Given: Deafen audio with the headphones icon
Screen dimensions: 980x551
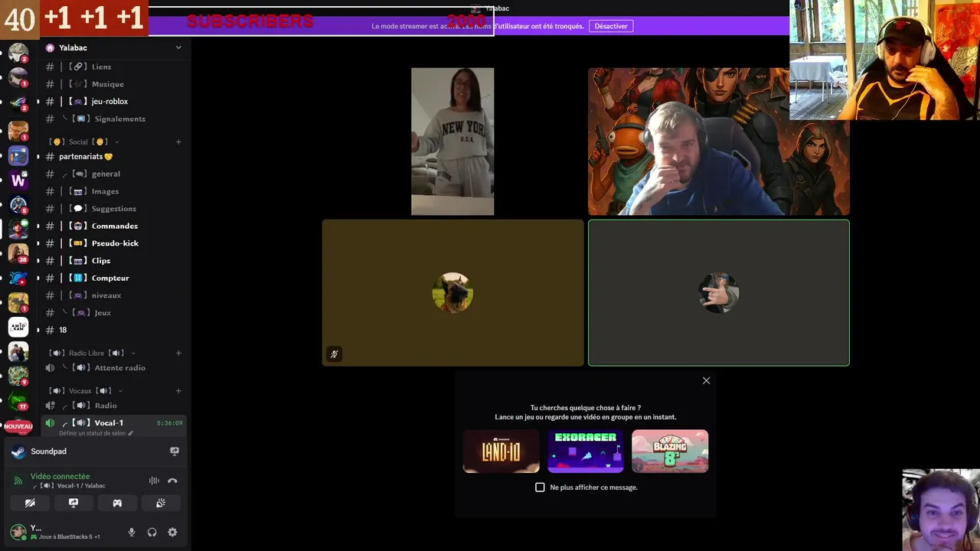Looking at the screenshot, I should point(152,532).
